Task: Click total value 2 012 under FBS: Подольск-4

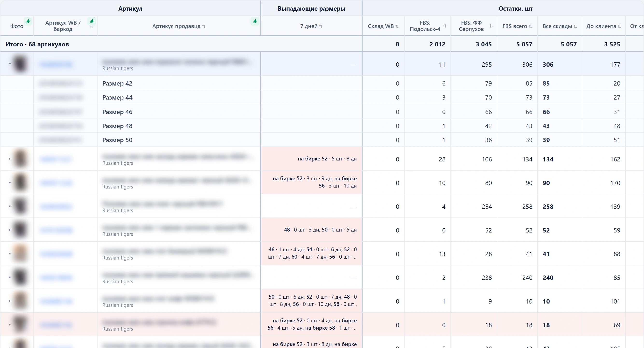Action: 437,44
